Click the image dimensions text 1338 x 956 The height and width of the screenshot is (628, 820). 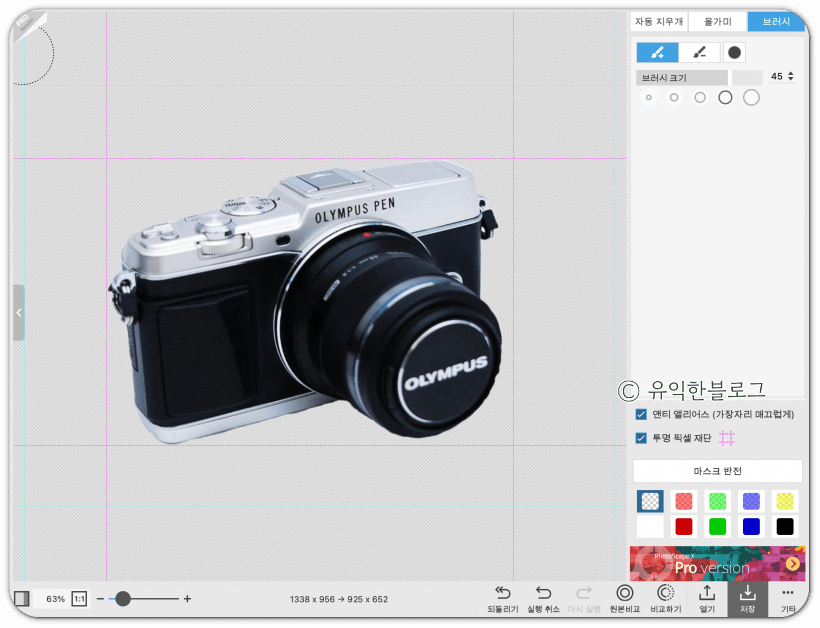tap(339, 599)
